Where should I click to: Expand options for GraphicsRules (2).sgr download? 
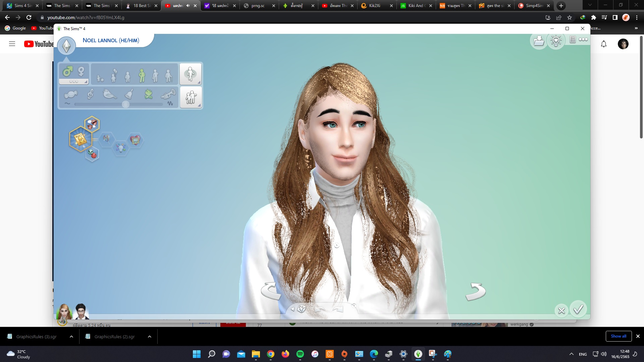150,337
